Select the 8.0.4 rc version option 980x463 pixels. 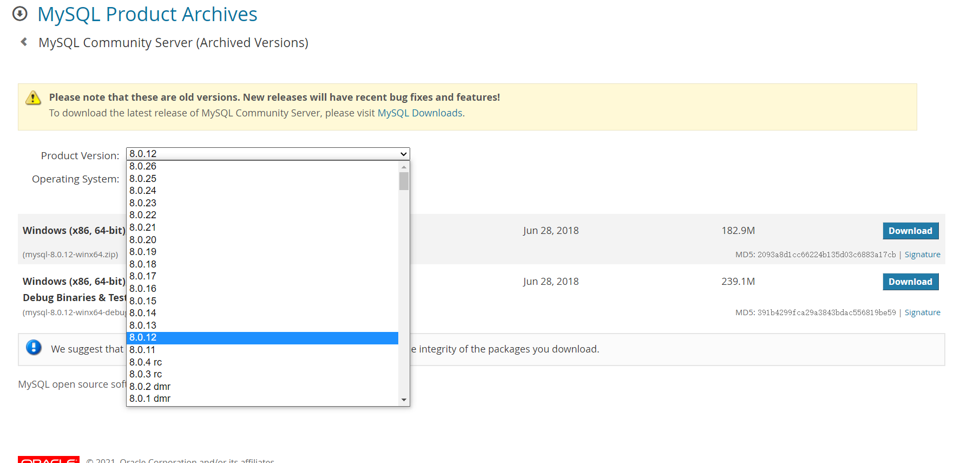pos(146,362)
